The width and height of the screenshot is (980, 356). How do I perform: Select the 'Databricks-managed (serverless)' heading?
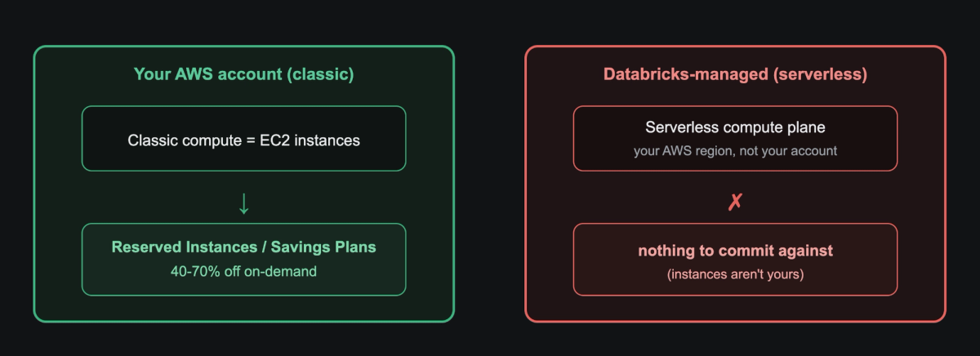tap(735, 74)
